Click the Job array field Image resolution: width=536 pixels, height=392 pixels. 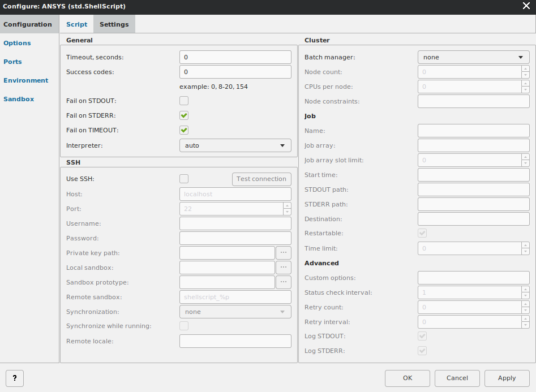pos(473,145)
